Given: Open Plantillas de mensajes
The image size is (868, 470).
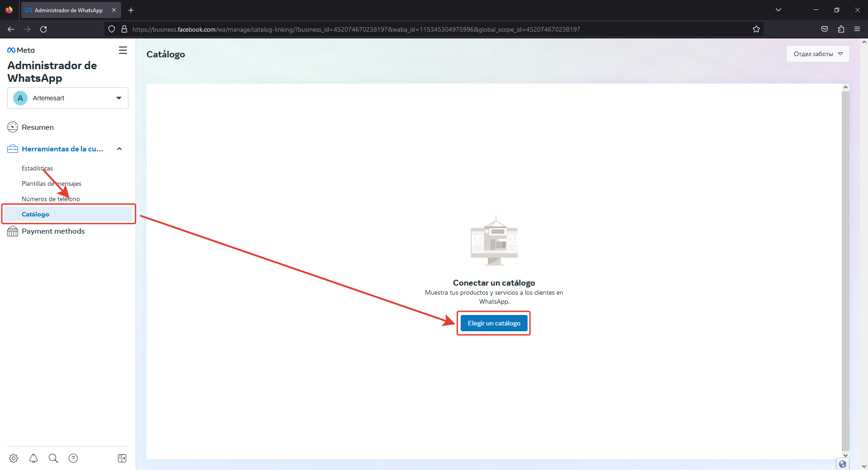Looking at the screenshot, I should (x=52, y=183).
